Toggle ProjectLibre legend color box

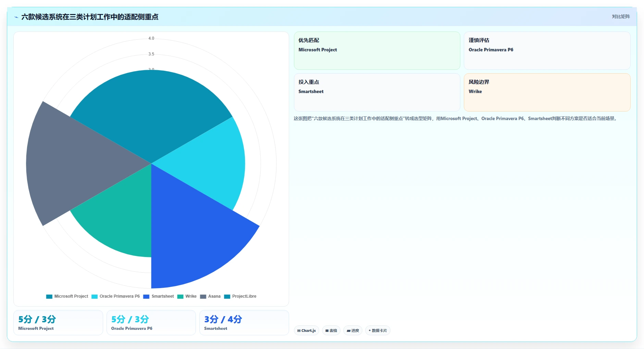(227, 296)
